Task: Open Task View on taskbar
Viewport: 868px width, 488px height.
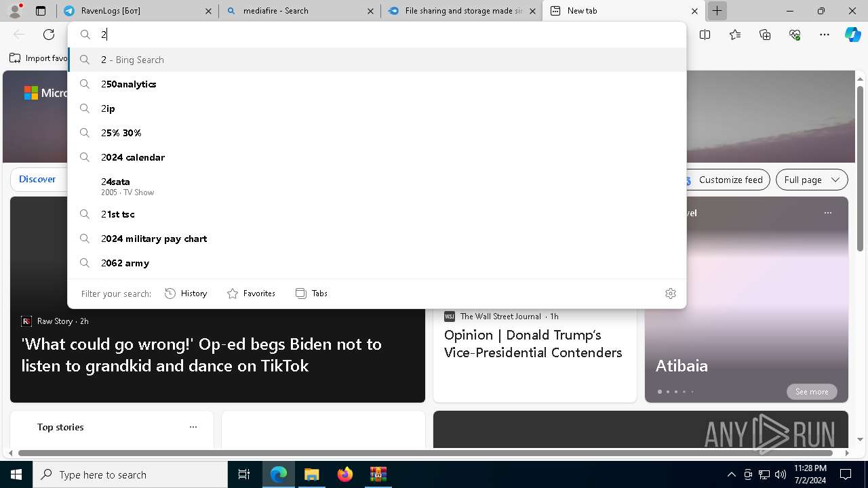Action: 244,474
